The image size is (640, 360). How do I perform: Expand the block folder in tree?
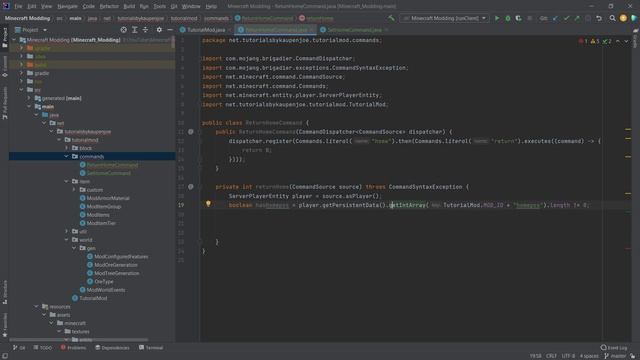(x=67, y=148)
